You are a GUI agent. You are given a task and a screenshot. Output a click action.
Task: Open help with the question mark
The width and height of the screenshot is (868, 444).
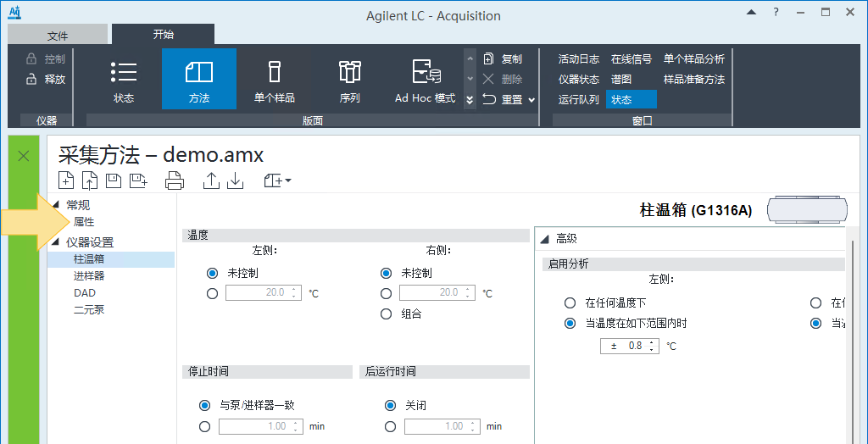pyautogui.click(x=776, y=12)
